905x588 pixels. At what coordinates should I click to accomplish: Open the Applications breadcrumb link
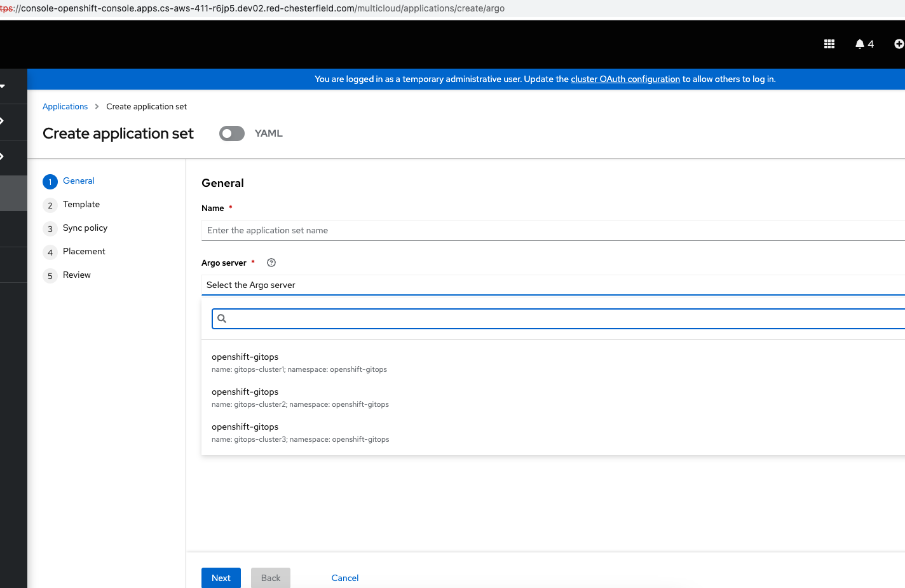(65, 107)
